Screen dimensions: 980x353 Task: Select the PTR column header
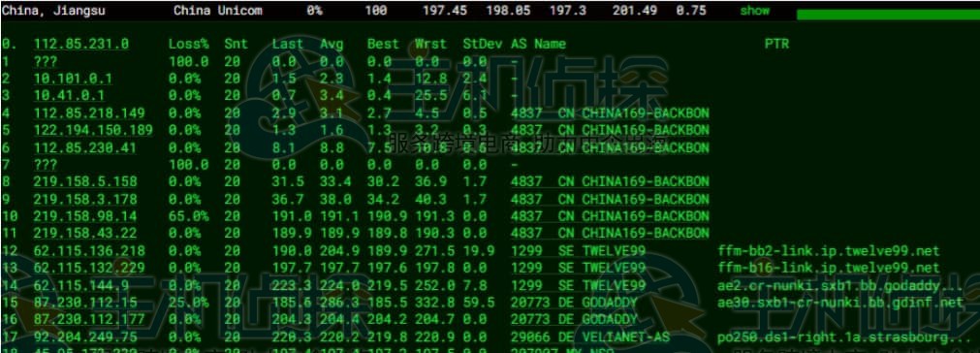(x=776, y=44)
